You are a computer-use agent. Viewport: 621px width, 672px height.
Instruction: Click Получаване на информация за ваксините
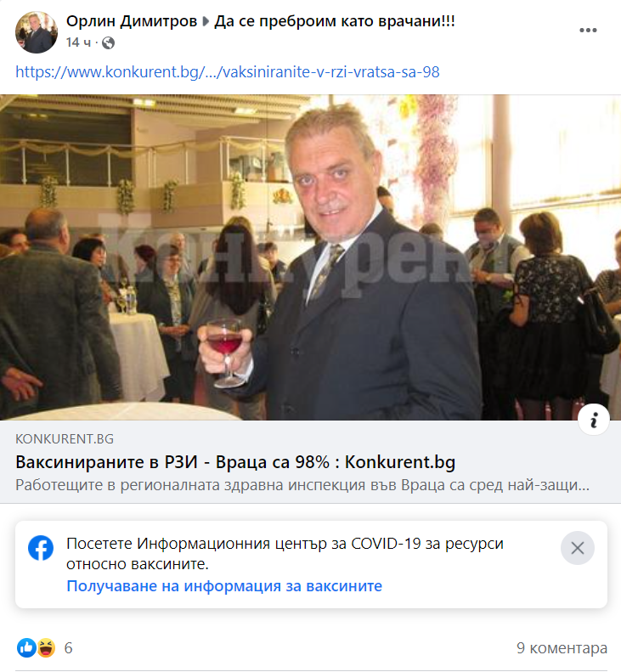[x=224, y=586]
